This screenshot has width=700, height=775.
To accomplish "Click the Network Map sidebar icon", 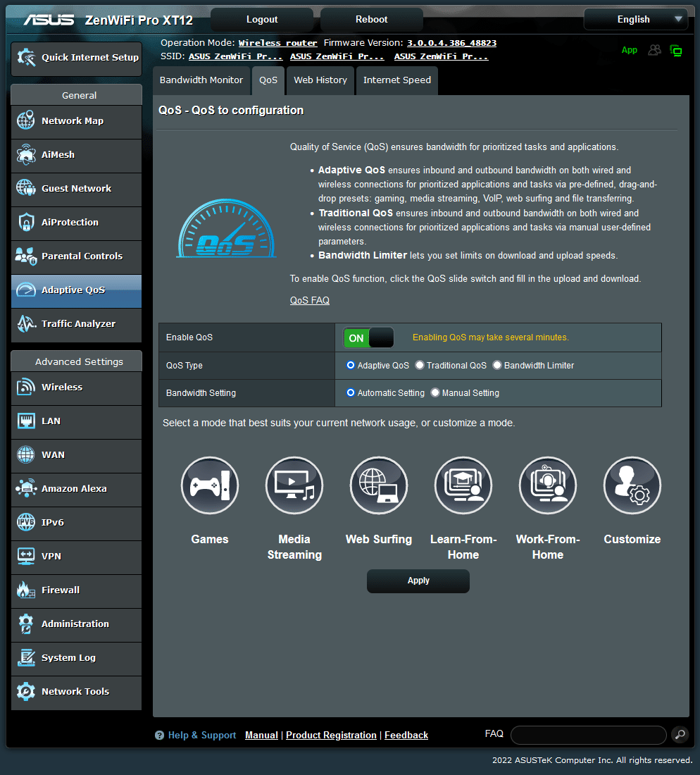I will pyautogui.click(x=25, y=120).
